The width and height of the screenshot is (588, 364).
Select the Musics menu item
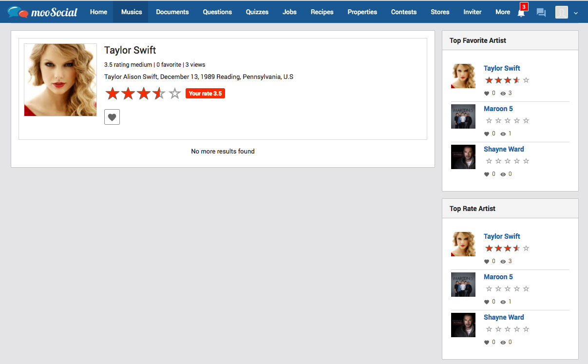point(132,12)
